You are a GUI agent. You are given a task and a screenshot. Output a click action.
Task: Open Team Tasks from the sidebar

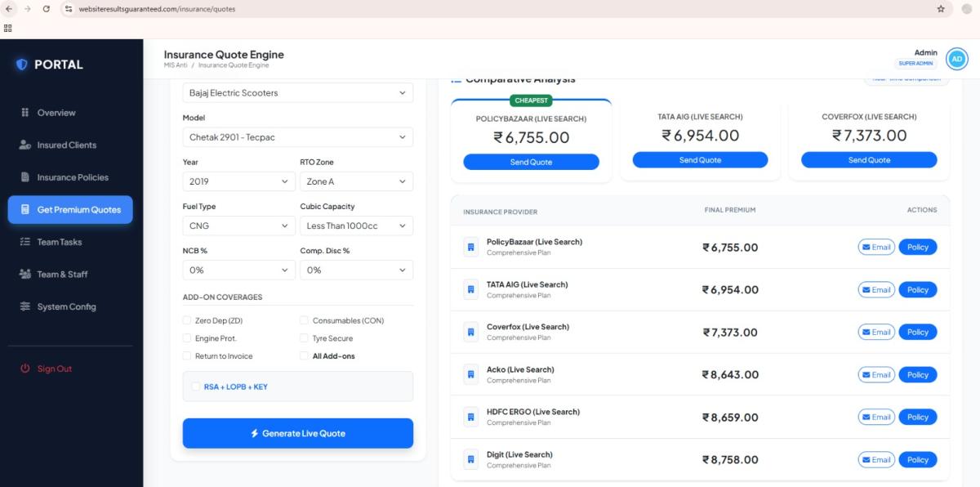[60, 242]
